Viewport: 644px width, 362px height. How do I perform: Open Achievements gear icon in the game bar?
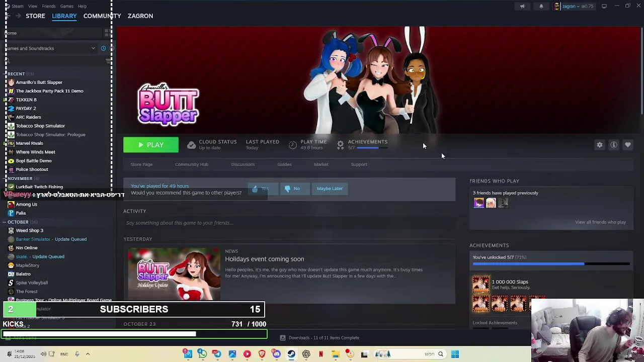pyautogui.click(x=341, y=145)
